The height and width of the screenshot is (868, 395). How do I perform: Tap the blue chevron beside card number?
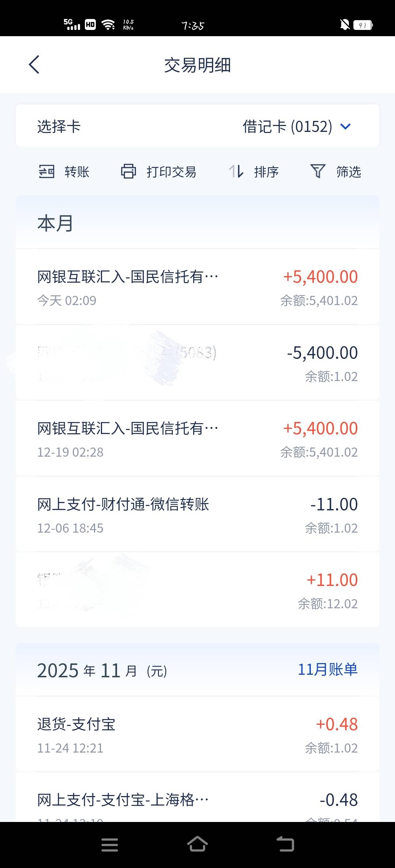coord(345,127)
